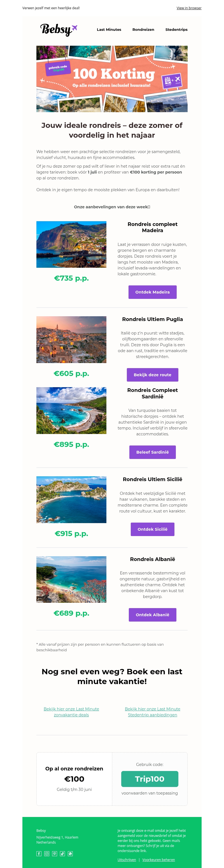The width and height of the screenshot is (224, 868).
Task: Open Last Minute Stedentrip aanbiedingen link
Action: [152, 712]
